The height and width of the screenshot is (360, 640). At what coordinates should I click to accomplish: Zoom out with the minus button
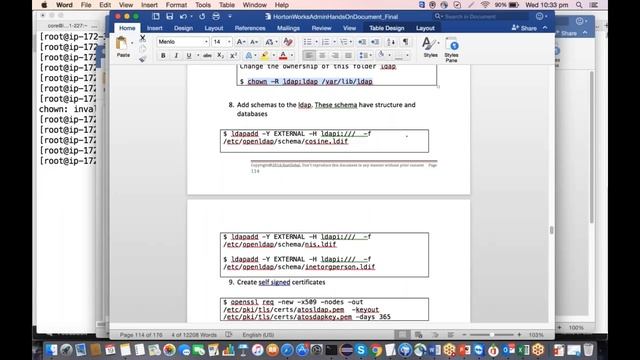464,335
